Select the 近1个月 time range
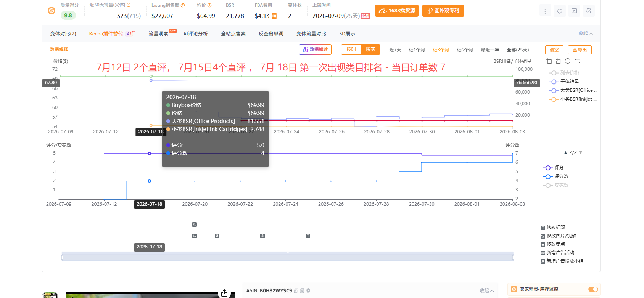 [417, 50]
